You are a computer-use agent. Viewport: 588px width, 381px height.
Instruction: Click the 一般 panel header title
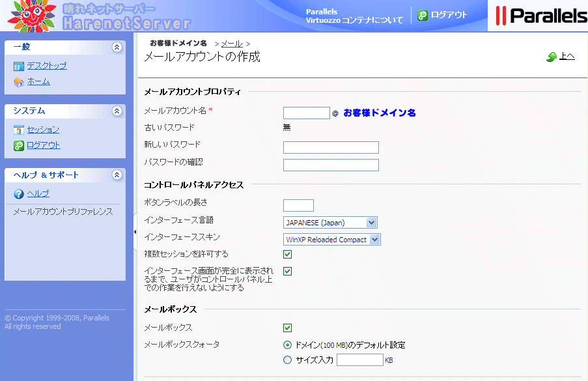21,47
